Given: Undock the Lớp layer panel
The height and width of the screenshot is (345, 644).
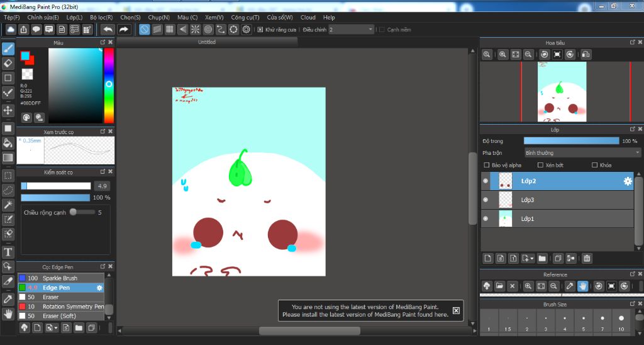Looking at the screenshot, I should click(x=633, y=129).
